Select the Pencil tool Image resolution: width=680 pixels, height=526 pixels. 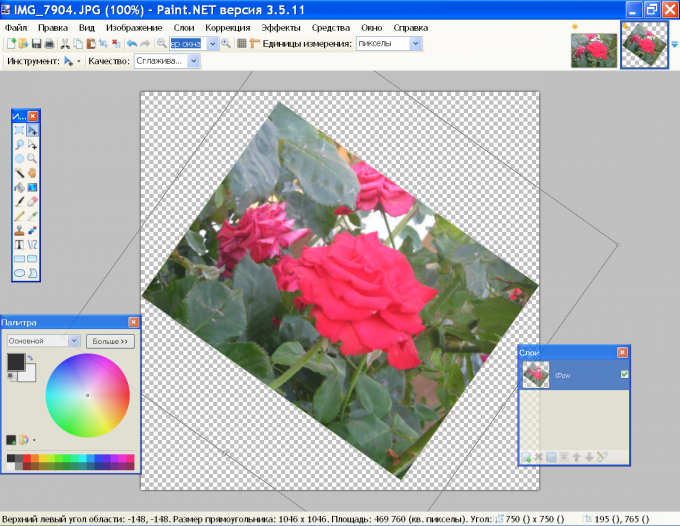pos(19,216)
